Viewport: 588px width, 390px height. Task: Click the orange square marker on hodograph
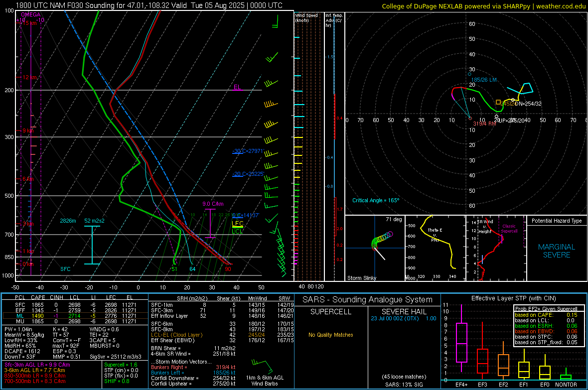tap(498, 102)
